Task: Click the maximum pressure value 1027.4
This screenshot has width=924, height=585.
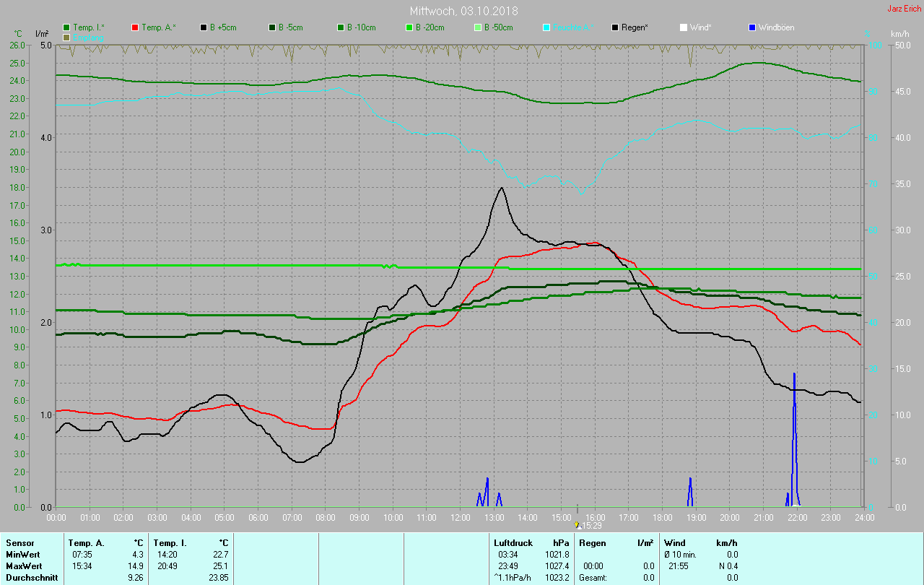Action: (557, 566)
